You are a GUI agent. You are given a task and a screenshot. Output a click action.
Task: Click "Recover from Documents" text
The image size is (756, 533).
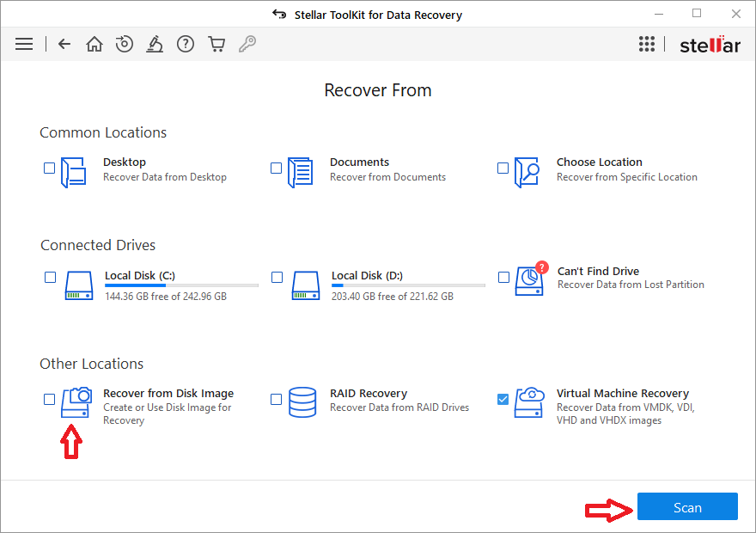[387, 177]
